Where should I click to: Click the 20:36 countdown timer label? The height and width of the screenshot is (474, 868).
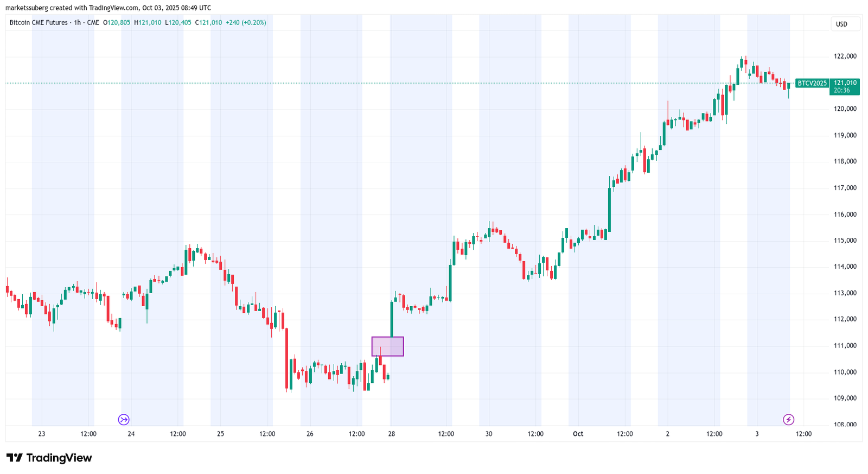[x=841, y=91]
